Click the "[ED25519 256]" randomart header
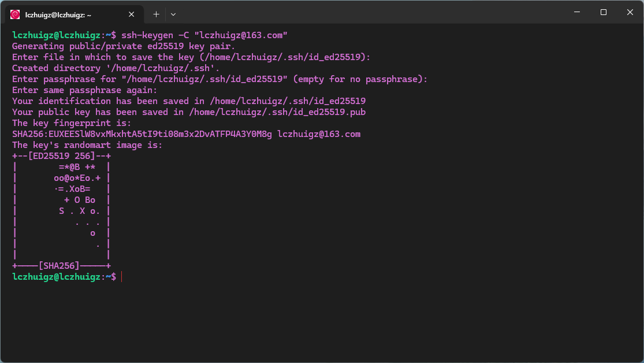 61,156
